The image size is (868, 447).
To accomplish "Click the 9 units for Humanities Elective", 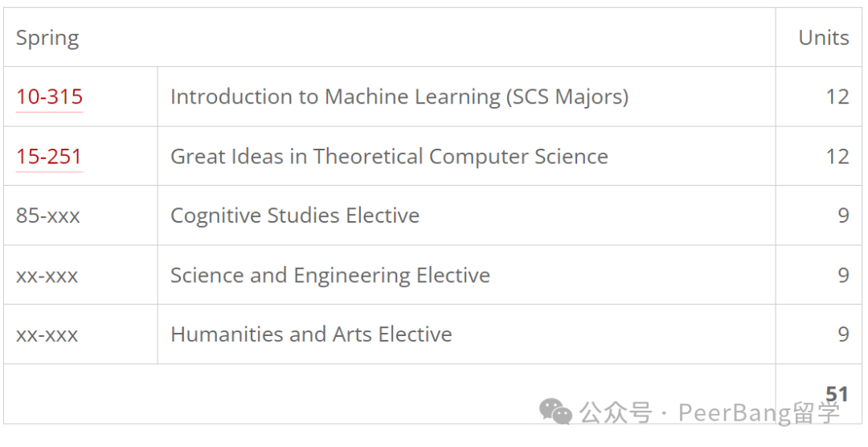I will tap(843, 334).
